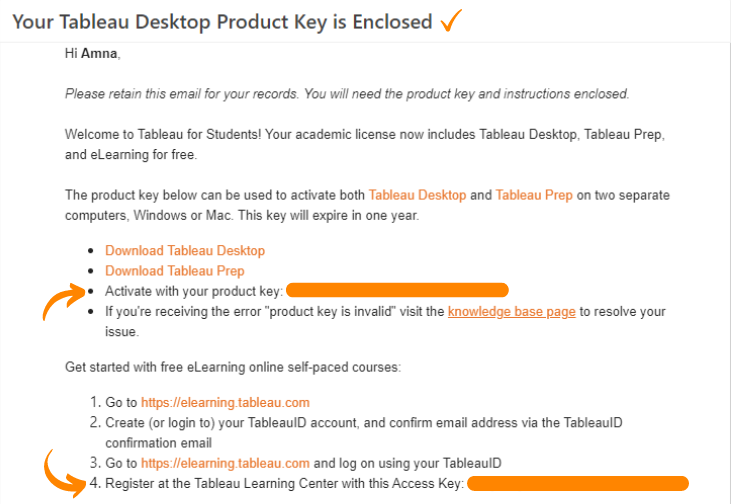Image resolution: width=731 pixels, height=504 pixels.
Task: Click 'Activate with your product key' text
Action: click(x=193, y=291)
